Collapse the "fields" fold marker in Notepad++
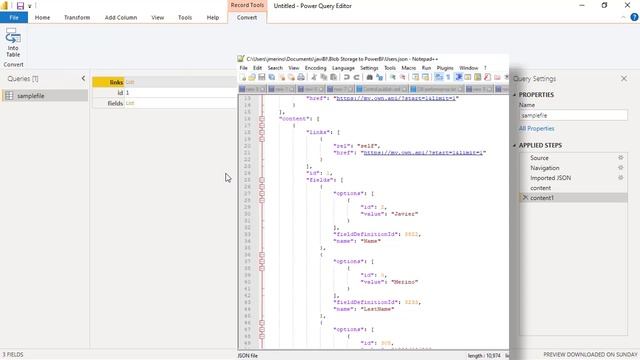 [x=262, y=180]
